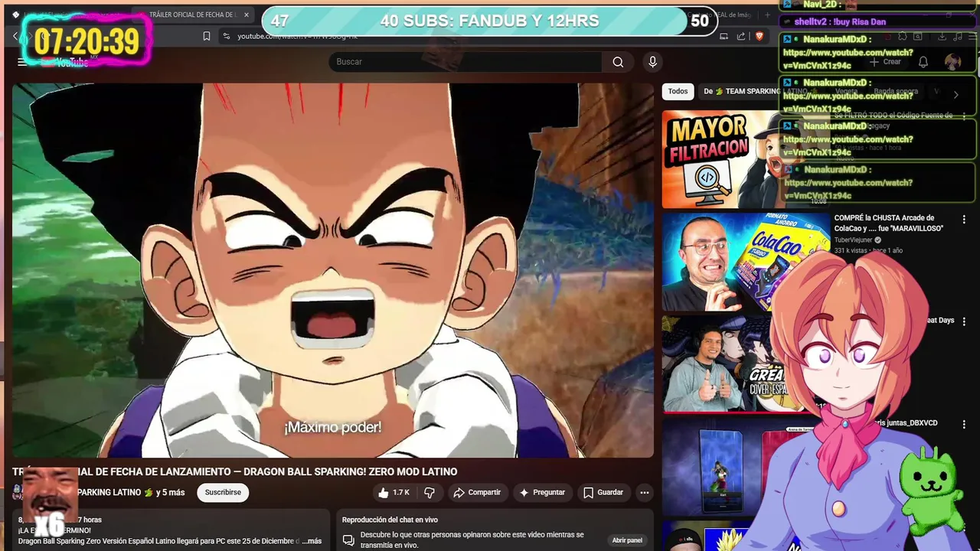Activate voice search microphone icon
The width and height of the screenshot is (980, 551).
pyautogui.click(x=652, y=62)
